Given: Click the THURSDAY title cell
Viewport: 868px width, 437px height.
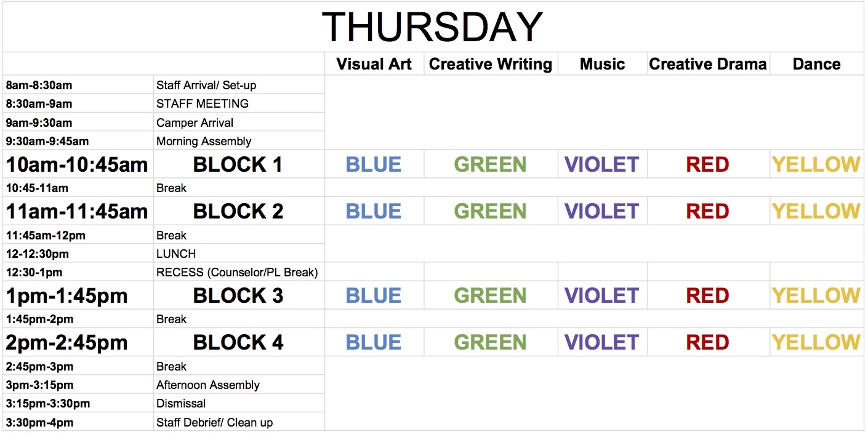Looking at the screenshot, I should [x=432, y=27].
